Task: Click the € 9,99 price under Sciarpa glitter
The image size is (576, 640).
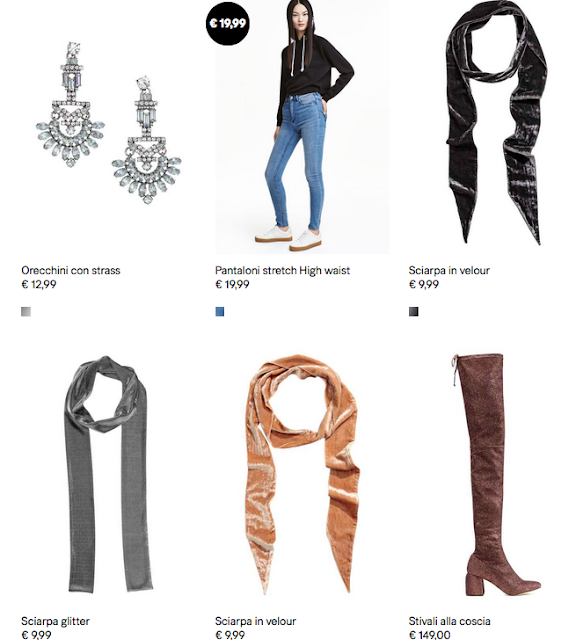Action: [36, 635]
